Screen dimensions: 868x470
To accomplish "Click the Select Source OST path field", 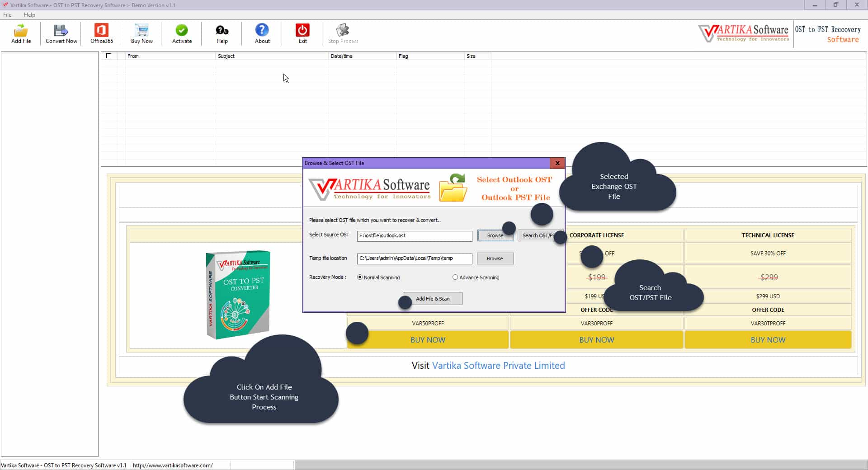I will (415, 235).
